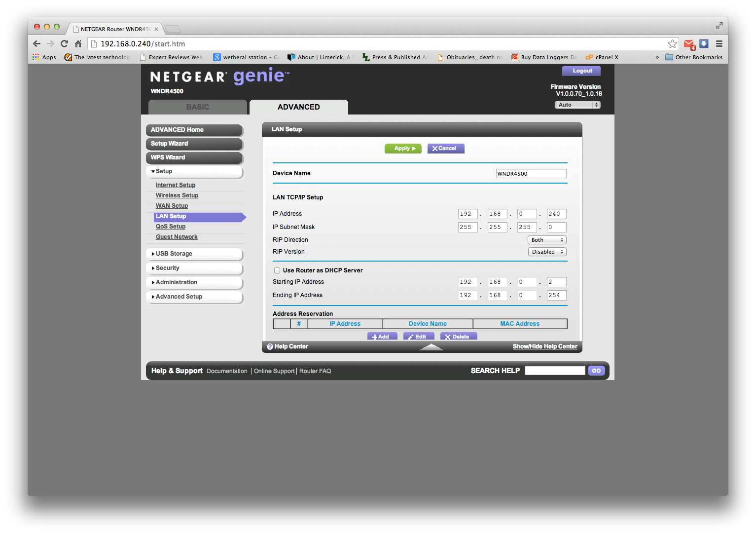
Task: Click the Search Help input box
Action: coord(555,371)
